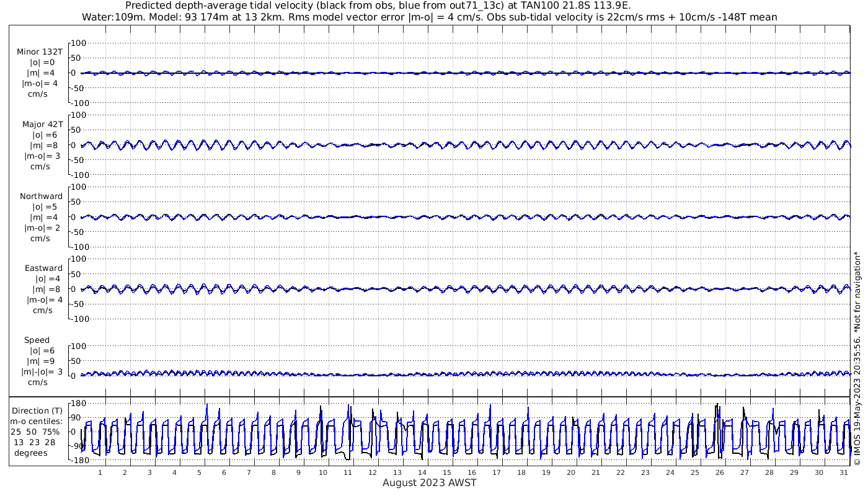
Task: Click '|o| =0' in the Minor panel
Action: (42, 63)
